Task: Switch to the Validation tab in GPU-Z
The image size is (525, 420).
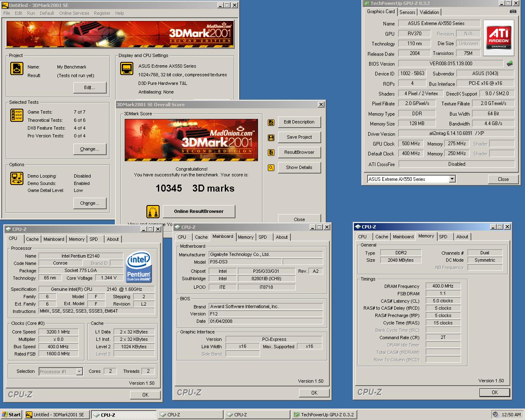Action: point(429,12)
